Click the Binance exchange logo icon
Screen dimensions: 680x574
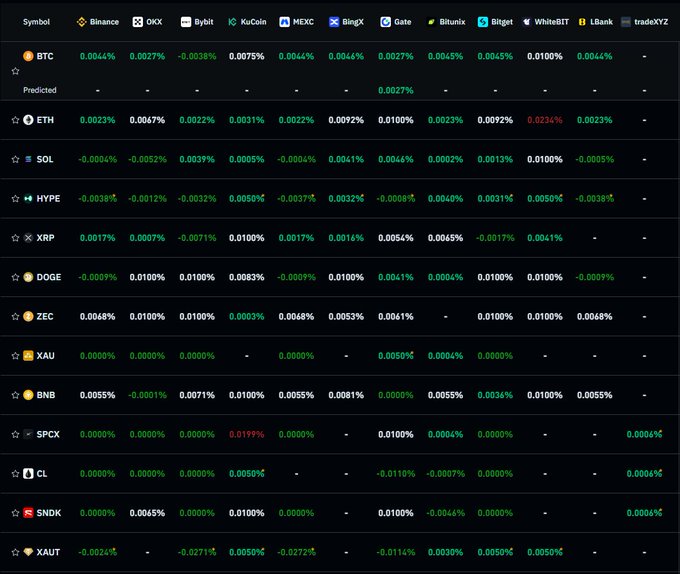[82, 22]
